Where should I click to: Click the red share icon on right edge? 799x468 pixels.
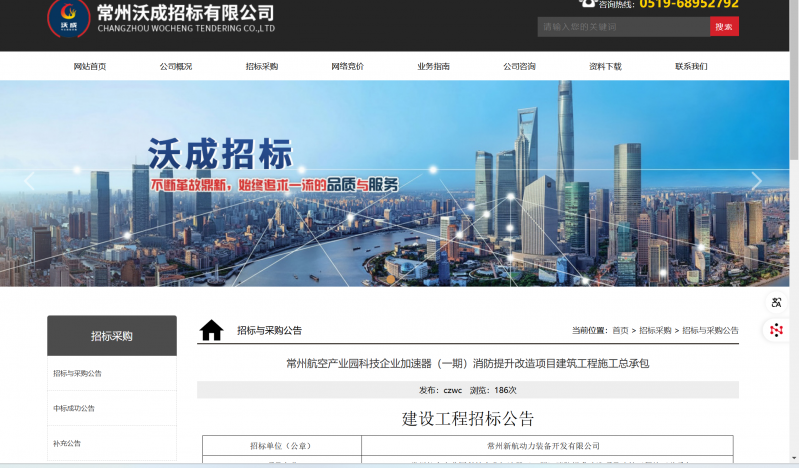click(x=776, y=330)
